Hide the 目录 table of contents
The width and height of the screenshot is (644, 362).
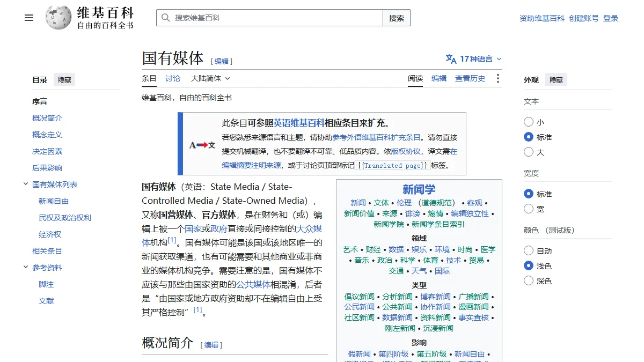pyautogui.click(x=64, y=80)
